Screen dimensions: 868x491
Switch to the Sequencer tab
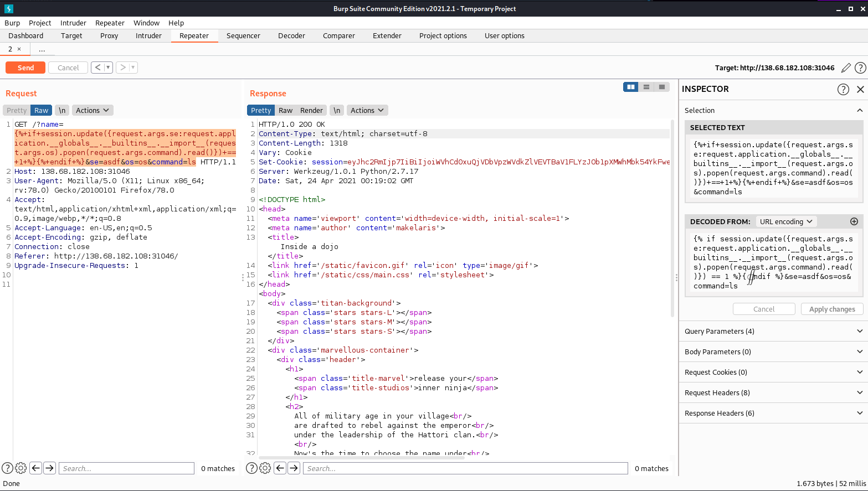point(243,35)
